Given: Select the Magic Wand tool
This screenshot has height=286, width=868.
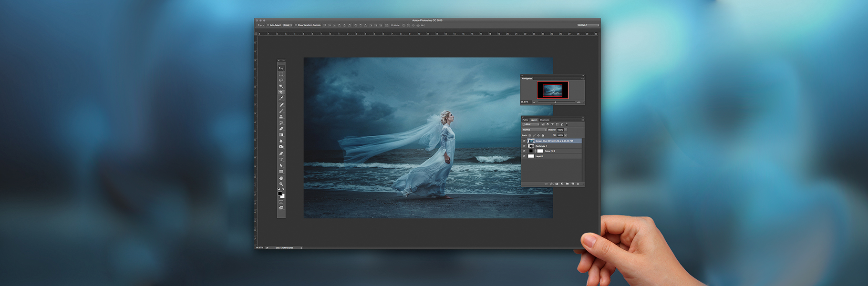Looking at the screenshot, I should [281, 86].
